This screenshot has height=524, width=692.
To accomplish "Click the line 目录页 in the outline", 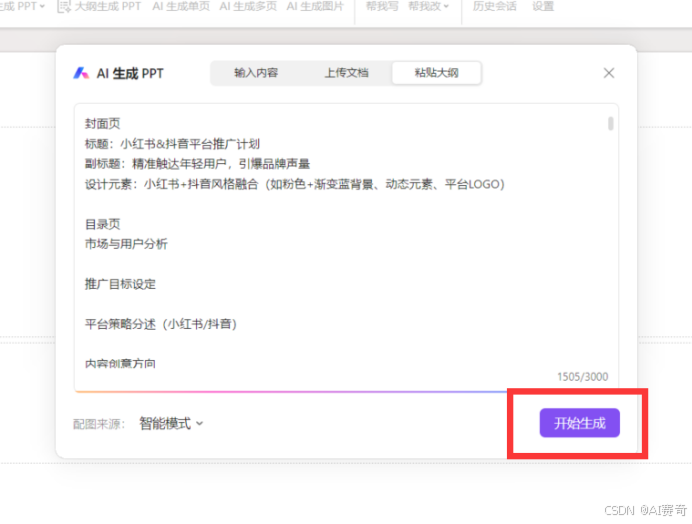I will (102, 224).
